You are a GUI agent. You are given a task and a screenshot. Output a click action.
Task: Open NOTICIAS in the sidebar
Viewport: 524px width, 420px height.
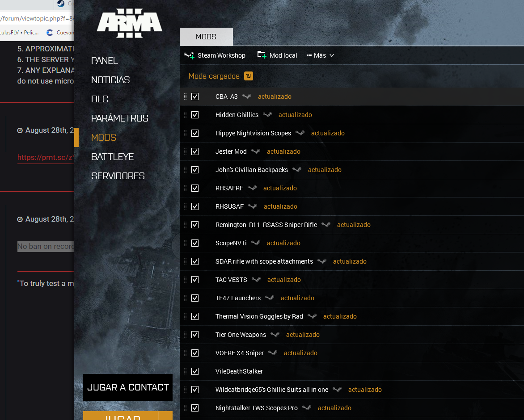[x=110, y=80]
